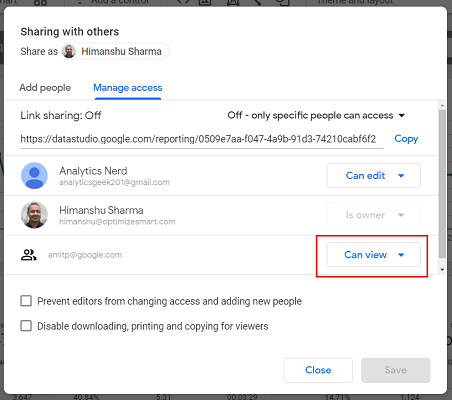Click the scroll up arrow of the access list
This screenshot has height=400, width=452.
(442, 105)
